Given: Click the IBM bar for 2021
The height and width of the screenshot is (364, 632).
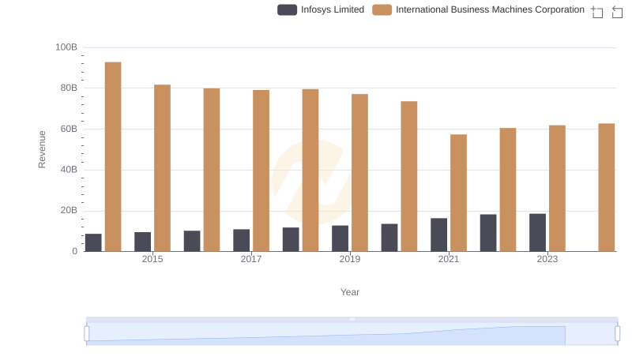Looking at the screenshot, I should coord(459,193).
